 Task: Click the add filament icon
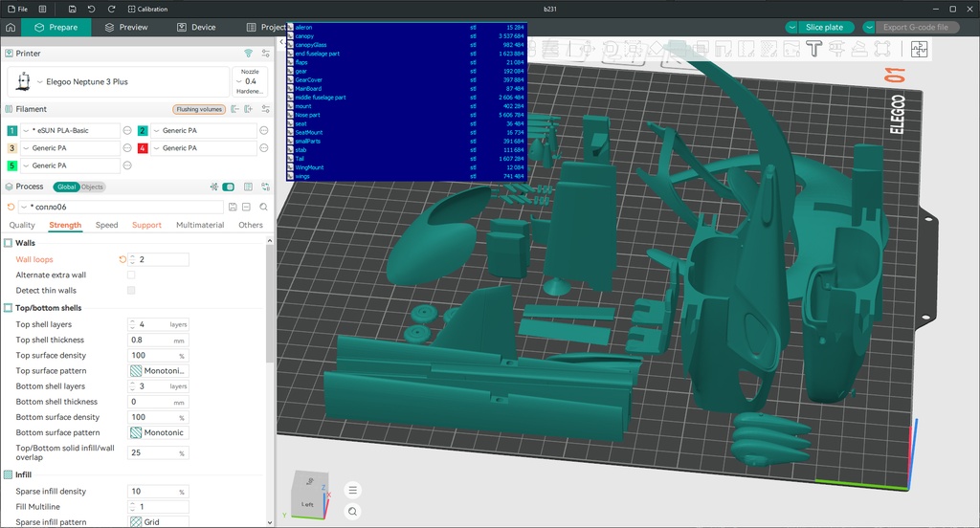pyautogui.click(x=249, y=109)
